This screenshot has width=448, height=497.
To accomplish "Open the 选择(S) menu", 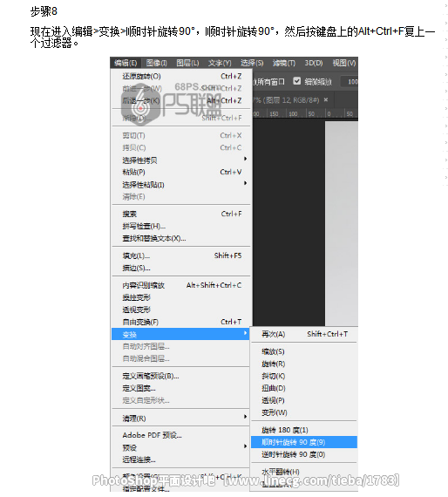I will (252, 63).
